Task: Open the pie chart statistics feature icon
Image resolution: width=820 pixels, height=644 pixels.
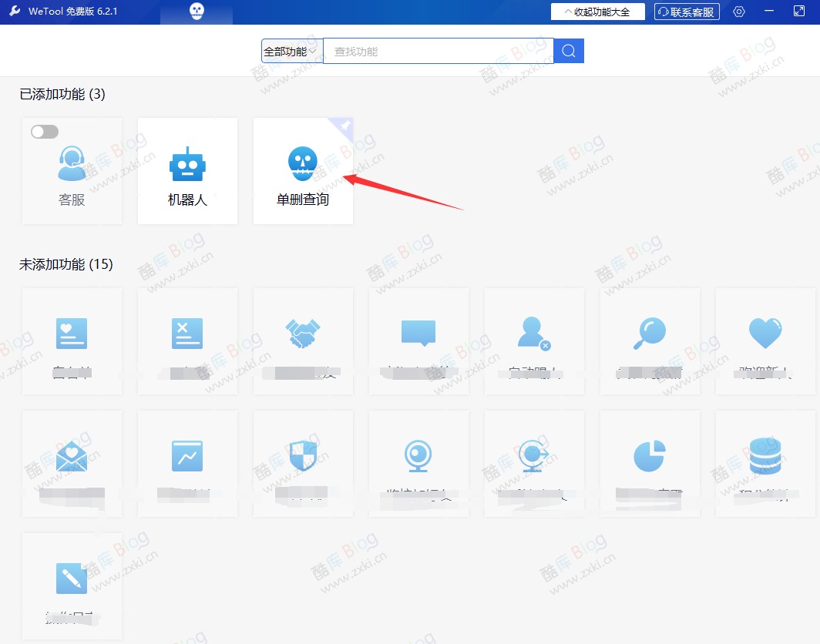Action: tap(650, 455)
